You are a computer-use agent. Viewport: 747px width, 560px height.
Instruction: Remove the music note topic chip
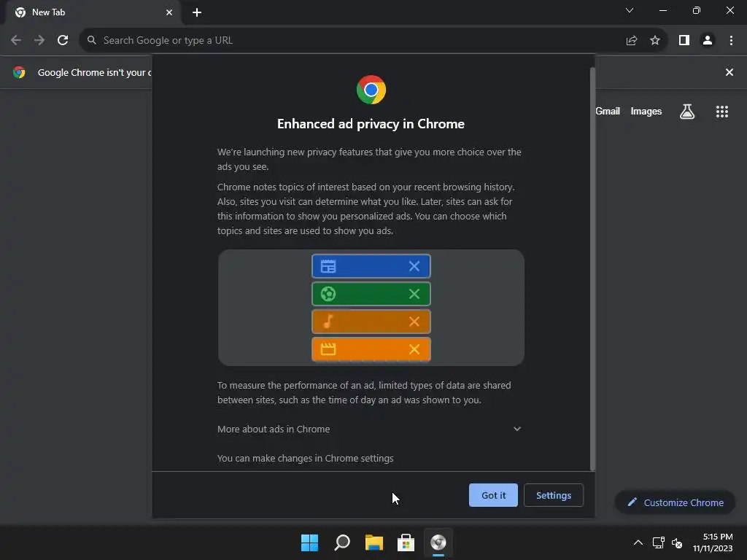414,322
